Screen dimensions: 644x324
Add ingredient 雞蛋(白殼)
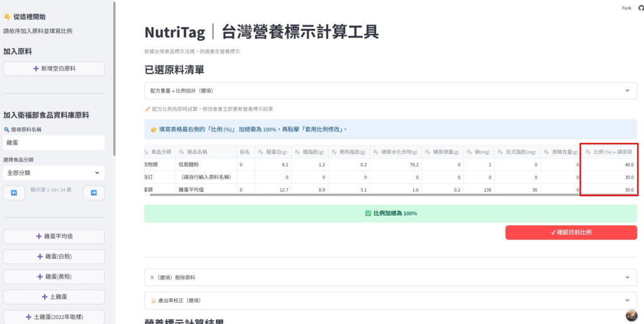coord(54,257)
